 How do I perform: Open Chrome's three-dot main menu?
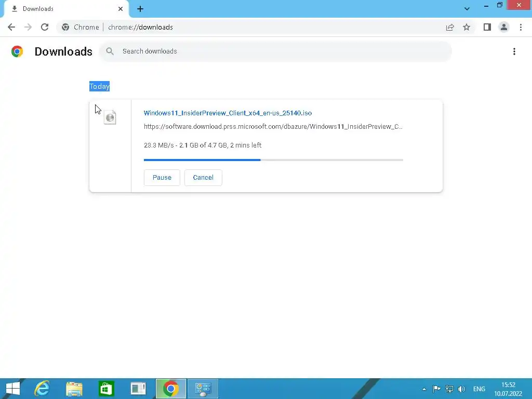tap(521, 27)
